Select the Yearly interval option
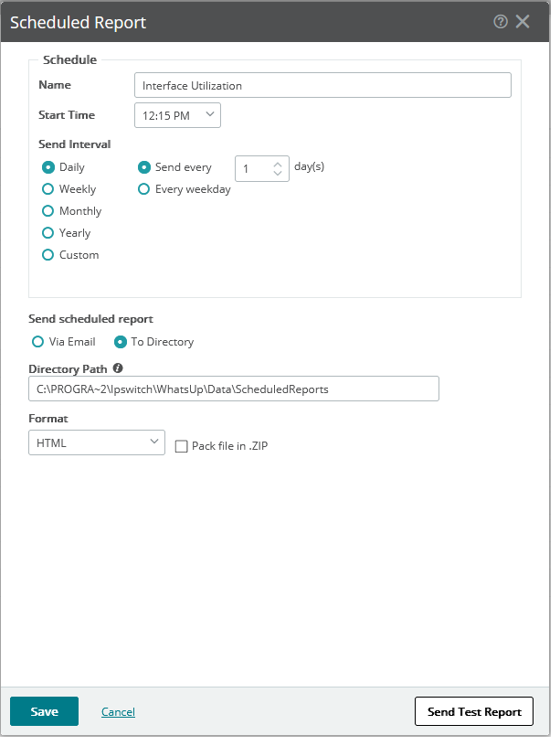Screen dimensions: 560x746 pyautogui.click(x=48, y=232)
